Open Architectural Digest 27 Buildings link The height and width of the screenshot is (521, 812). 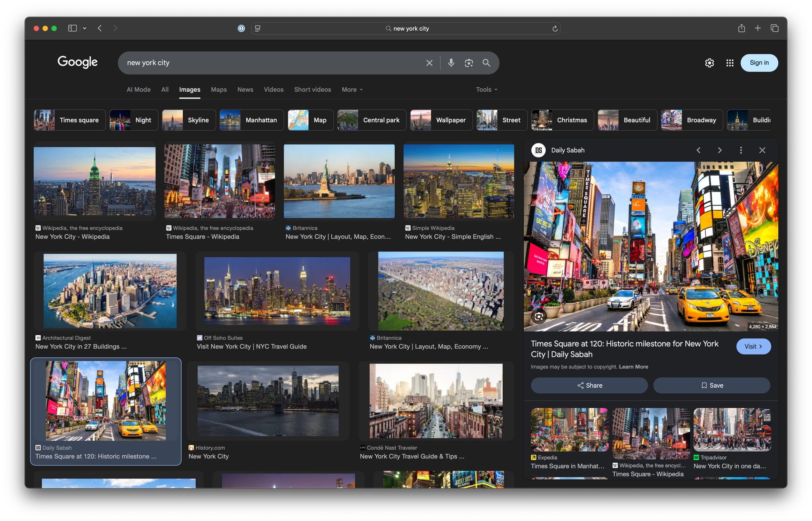click(x=81, y=347)
